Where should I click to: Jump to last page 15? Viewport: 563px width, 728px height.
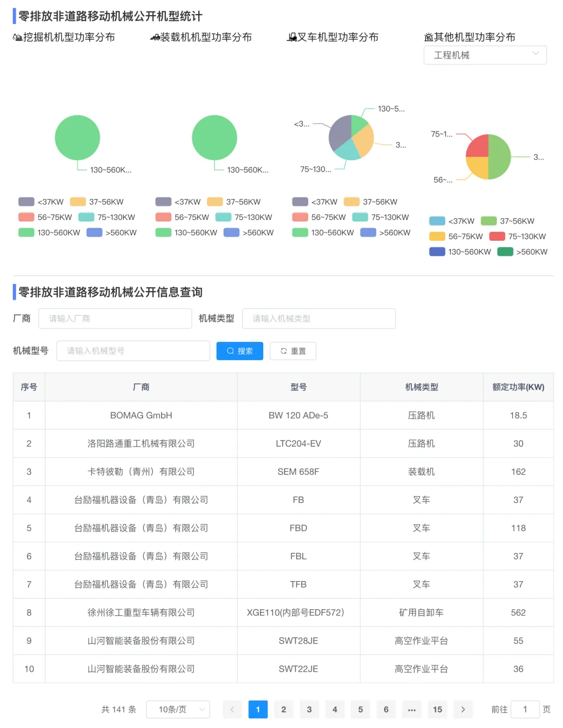(437, 709)
